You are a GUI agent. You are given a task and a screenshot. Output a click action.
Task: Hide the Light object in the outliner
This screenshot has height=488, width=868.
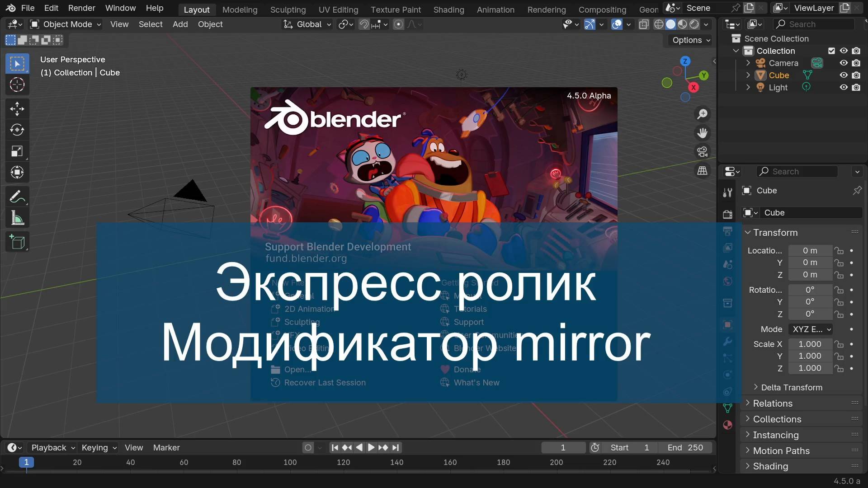pos(844,87)
